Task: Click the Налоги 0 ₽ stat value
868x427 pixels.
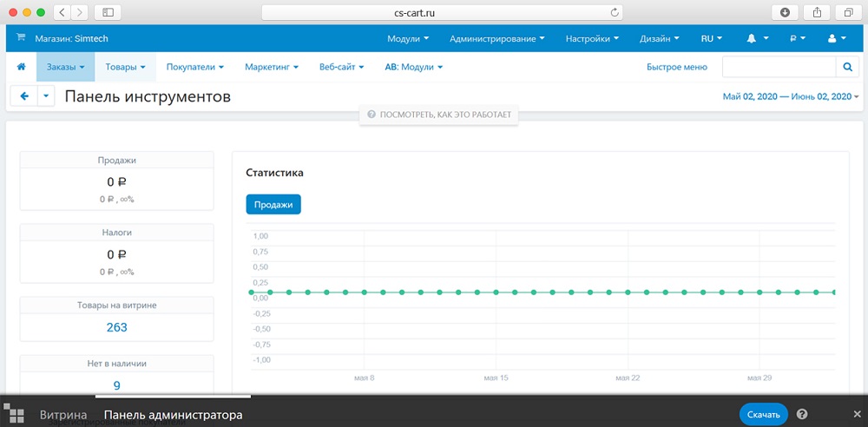Action: [x=117, y=255]
